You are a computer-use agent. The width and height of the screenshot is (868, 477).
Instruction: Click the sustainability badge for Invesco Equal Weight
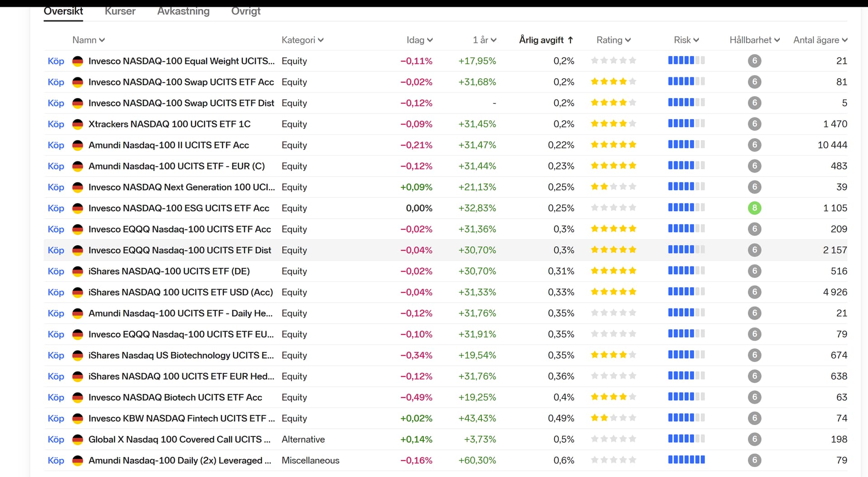pyautogui.click(x=754, y=61)
